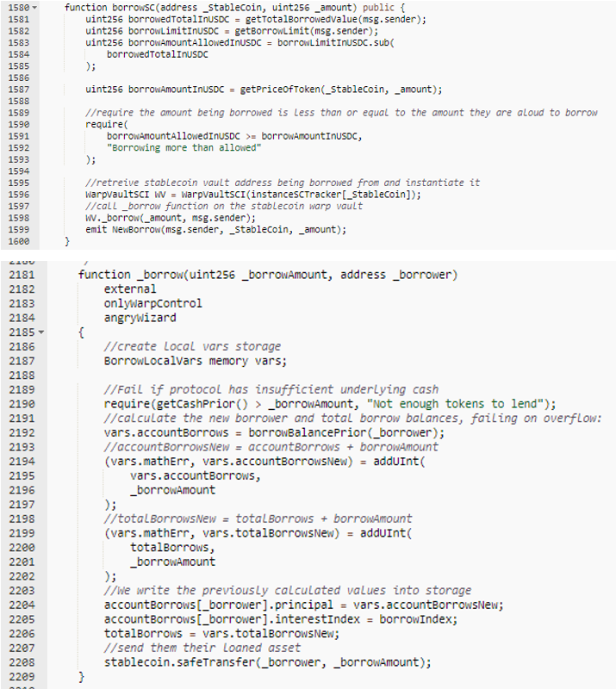Click the _borrow function declaration name
The height and width of the screenshot is (689, 616).
pos(160,275)
